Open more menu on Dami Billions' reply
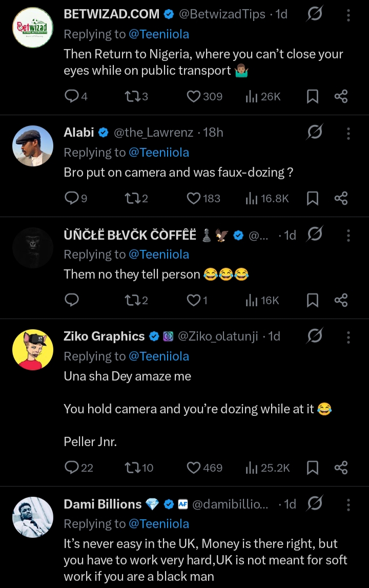 348,505
